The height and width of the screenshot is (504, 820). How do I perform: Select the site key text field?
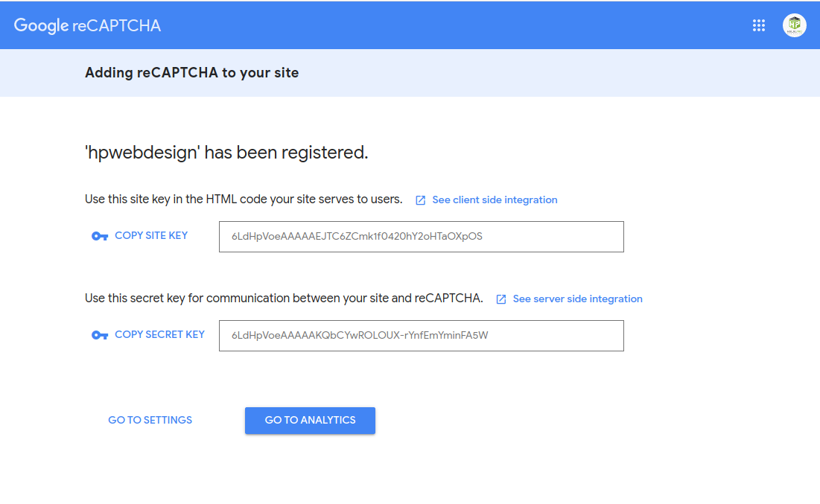[421, 236]
